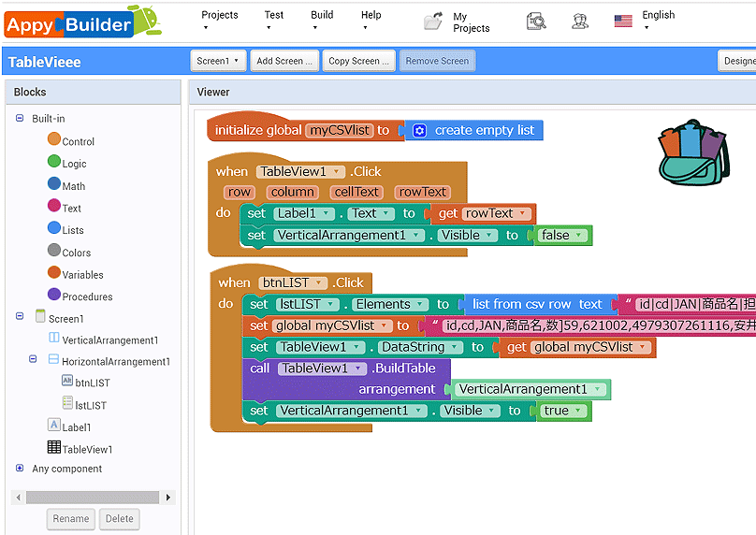Select the lstLIST component in tree
This screenshot has height=535, width=756.
pyautogui.click(x=91, y=406)
